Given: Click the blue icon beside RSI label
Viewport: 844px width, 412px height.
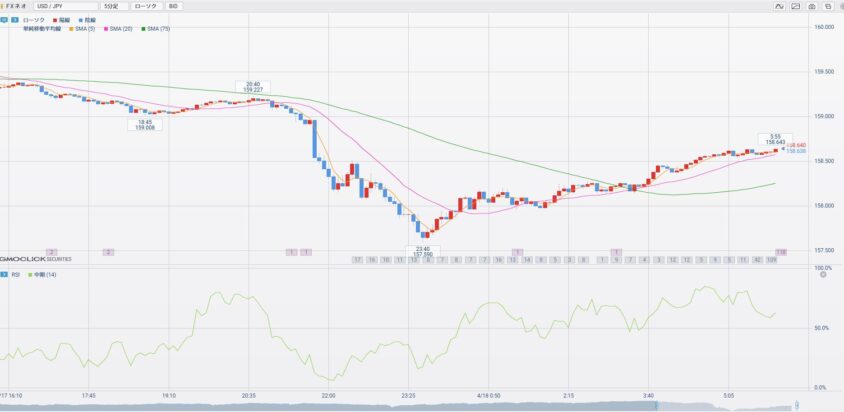Looking at the screenshot, I should (5, 273).
